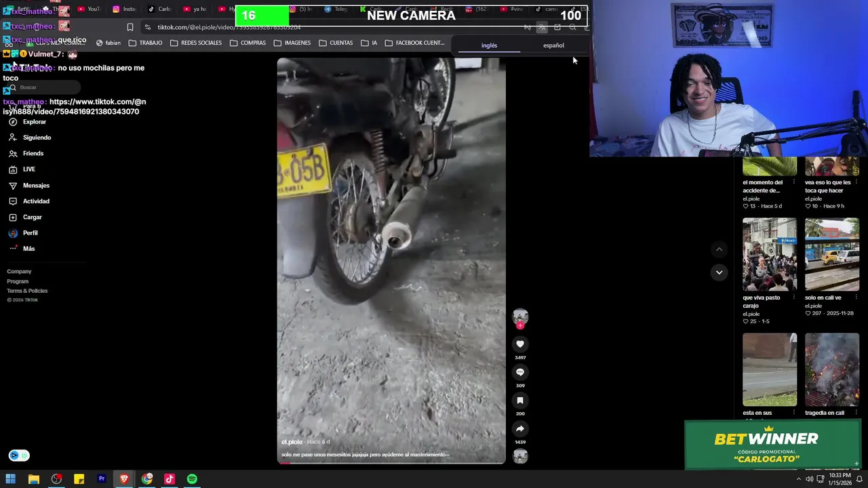The image size is (868, 488).
Task: Click el.piole username on video caption
Action: pyautogui.click(x=292, y=442)
